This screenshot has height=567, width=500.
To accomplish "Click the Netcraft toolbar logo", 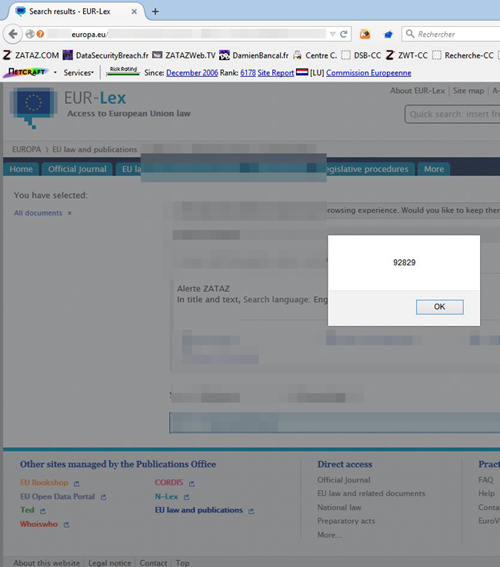I will click(26, 72).
